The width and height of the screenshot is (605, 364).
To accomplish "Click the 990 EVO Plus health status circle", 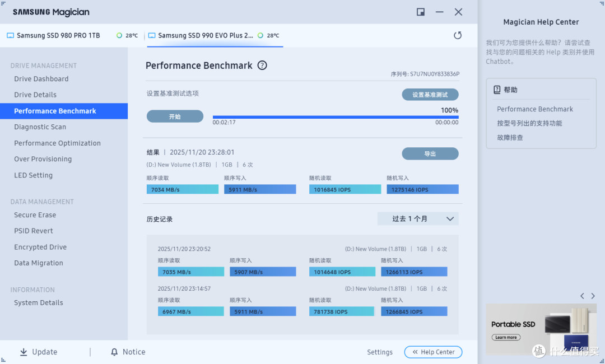I will 260,35.
